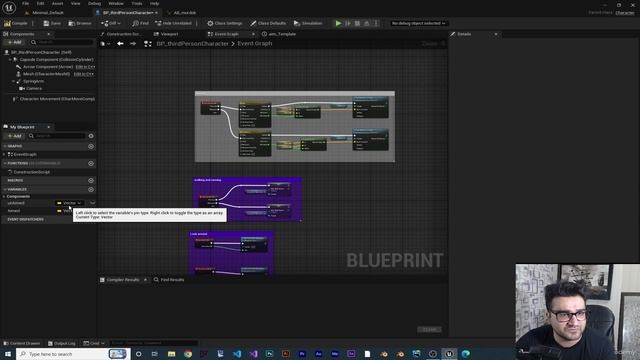Open the Content Drawer
This screenshot has width=640, height=360.
[x=22, y=343]
